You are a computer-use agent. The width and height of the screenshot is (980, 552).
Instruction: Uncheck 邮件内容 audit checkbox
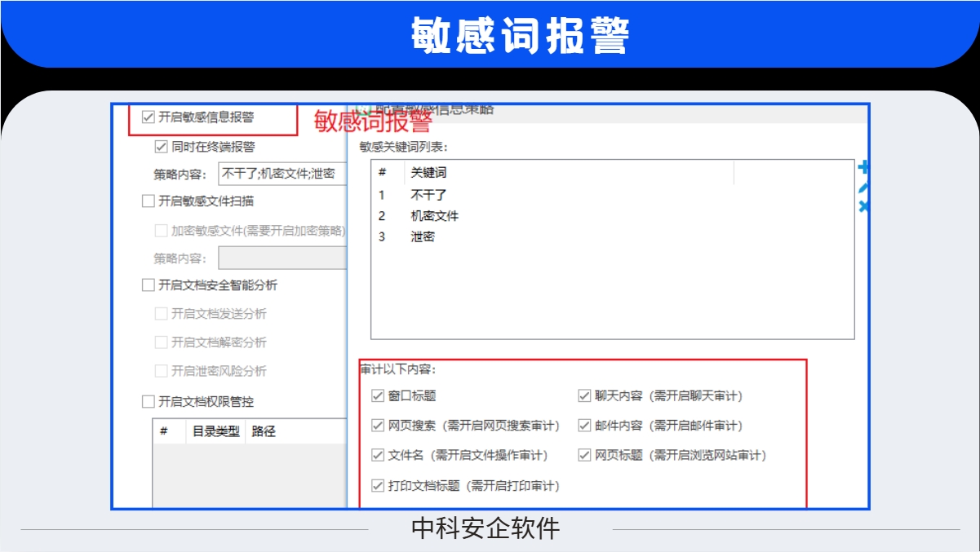click(x=584, y=426)
